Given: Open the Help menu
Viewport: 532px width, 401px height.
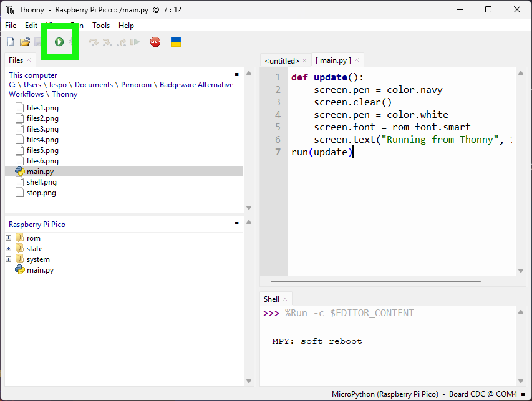Looking at the screenshot, I should tap(126, 26).
